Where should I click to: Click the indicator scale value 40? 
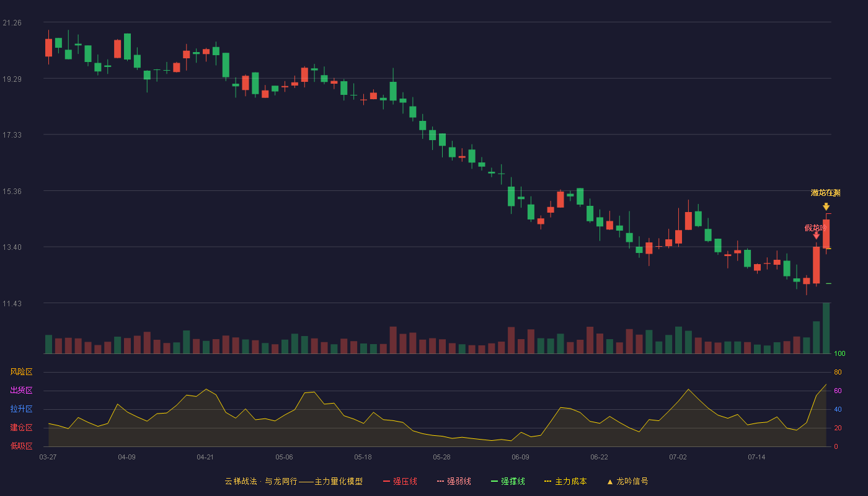coord(838,409)
